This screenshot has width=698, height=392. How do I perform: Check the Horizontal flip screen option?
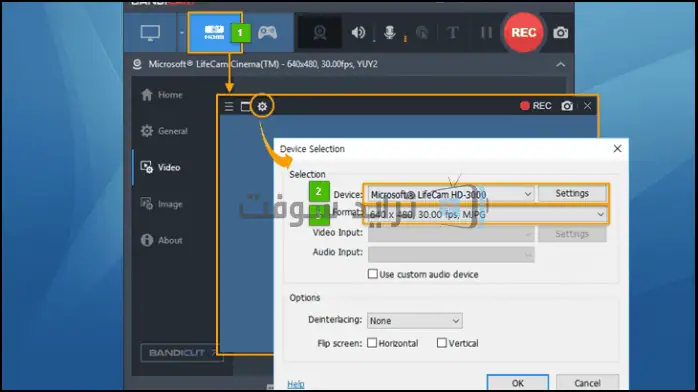pos(372,343)
